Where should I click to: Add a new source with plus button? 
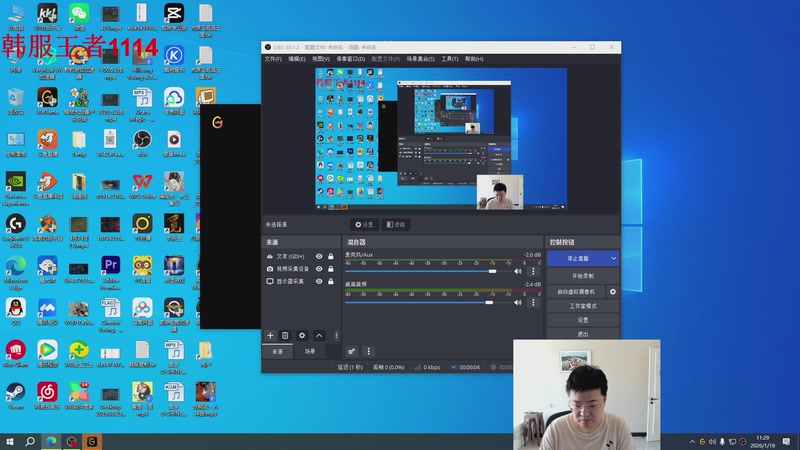click(270, 335)
